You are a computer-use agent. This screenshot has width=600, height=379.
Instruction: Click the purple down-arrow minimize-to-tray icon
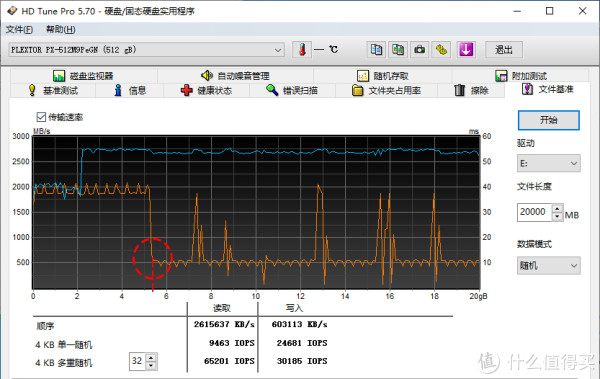(x=466, y=49)
